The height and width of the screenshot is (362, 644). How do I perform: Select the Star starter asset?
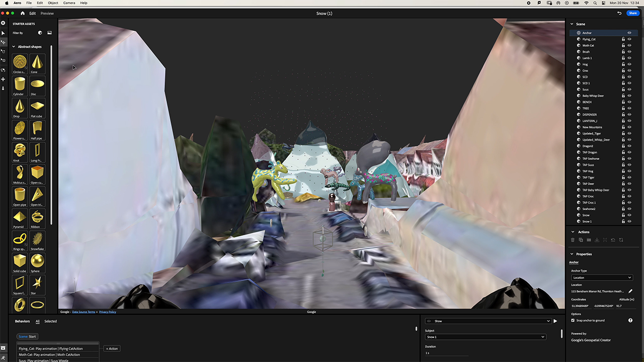[x=37, y=286]
